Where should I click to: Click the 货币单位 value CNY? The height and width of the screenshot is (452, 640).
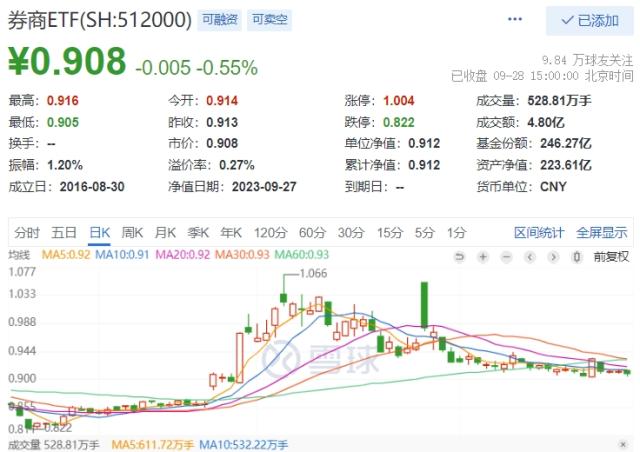[x=553, y=187]
